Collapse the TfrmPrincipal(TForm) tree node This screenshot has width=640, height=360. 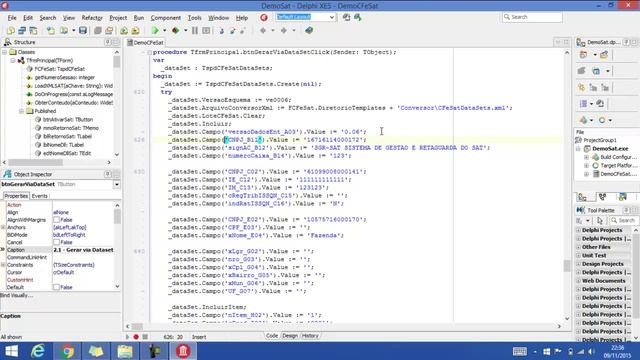click(x=13, y=60)
